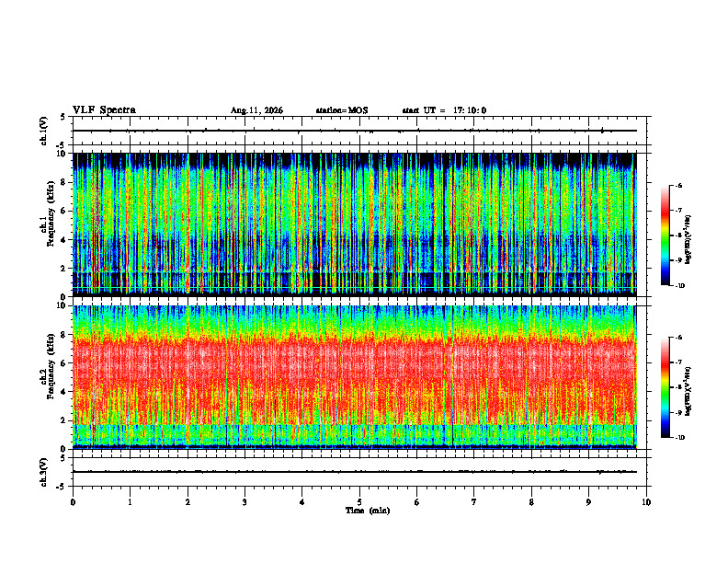Click the ch.1 voltage waveform trace
The height and width of the screenshot is (563, 728).
click(355, 131)
